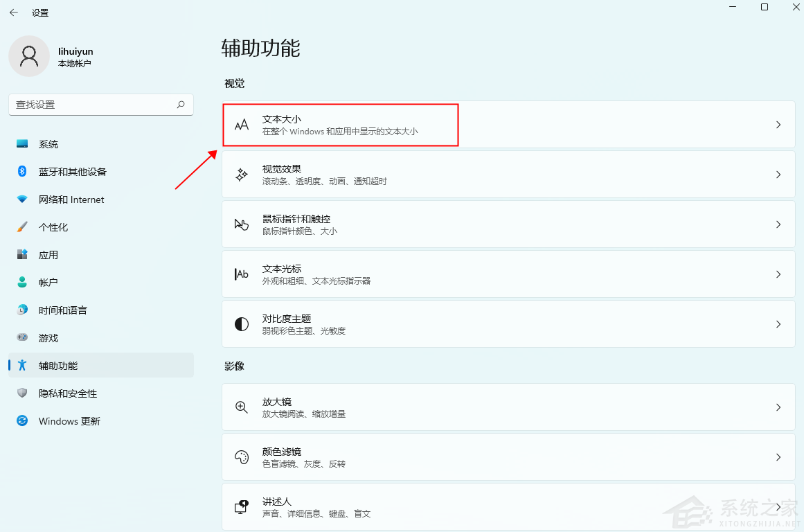Viewport: 804px width, 532px height.
Task: Click the 颜色滤镜 setting title
Action: pos(281,452)
